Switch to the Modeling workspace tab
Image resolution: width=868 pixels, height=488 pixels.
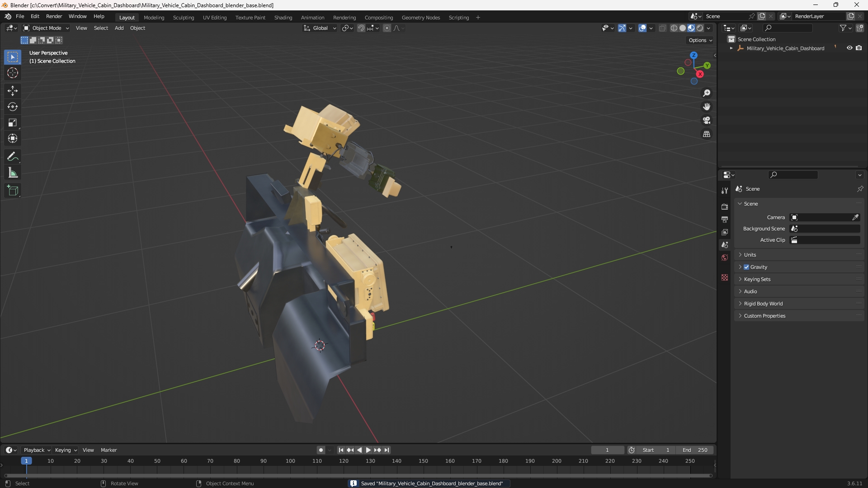pos(154,18)
